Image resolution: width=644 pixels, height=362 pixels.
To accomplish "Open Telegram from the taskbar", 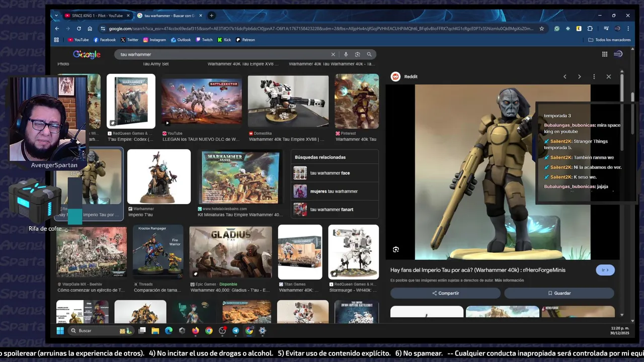I will click(x=235, y=330).
